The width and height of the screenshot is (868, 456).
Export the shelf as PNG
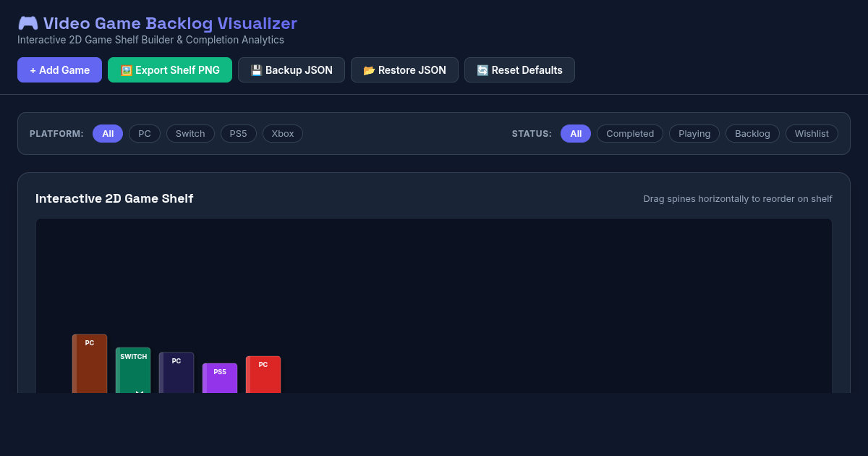[x=170, y=70]
